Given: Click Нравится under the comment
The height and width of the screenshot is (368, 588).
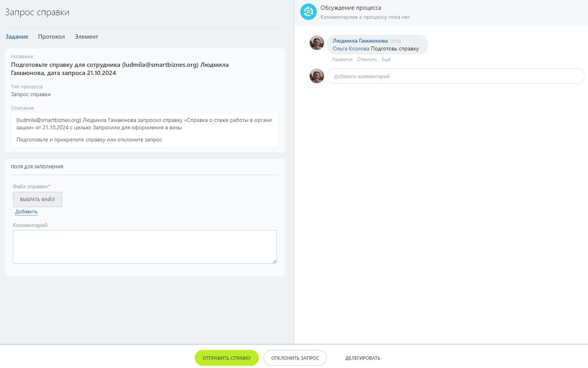Looking at the screenshot, I should point(342,59).
